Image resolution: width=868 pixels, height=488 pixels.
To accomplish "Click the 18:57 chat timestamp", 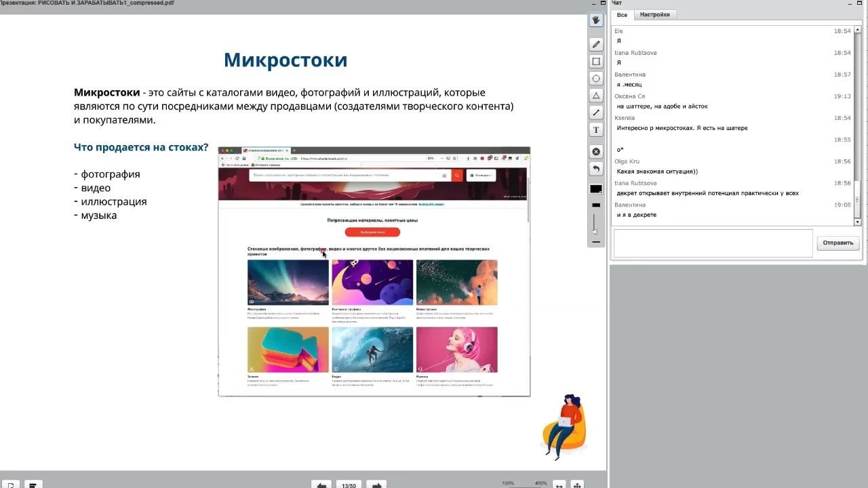I will 842,75.
